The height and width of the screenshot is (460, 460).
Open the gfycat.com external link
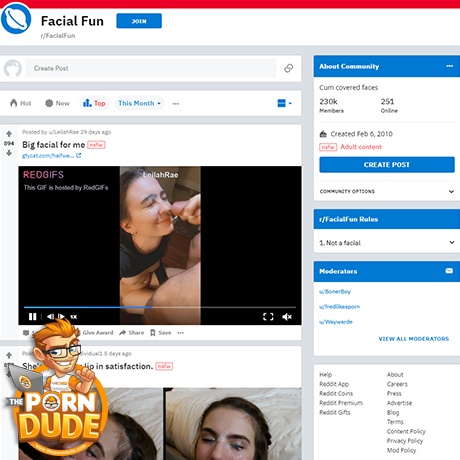point(51,156)
